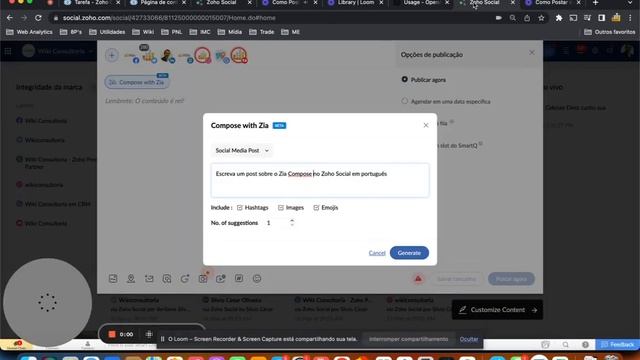Click the address bar URL
640x360 pixels.
tap(169, 18)
